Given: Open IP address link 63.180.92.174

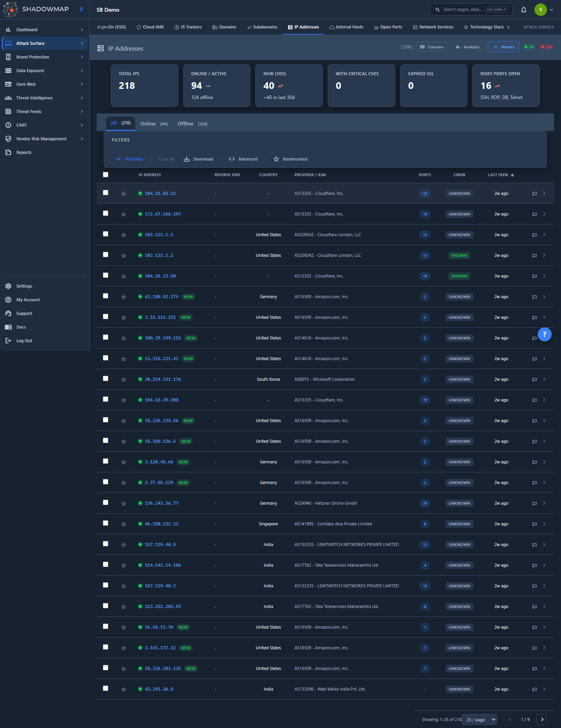Looking at the screenshot, I should 162,297.
